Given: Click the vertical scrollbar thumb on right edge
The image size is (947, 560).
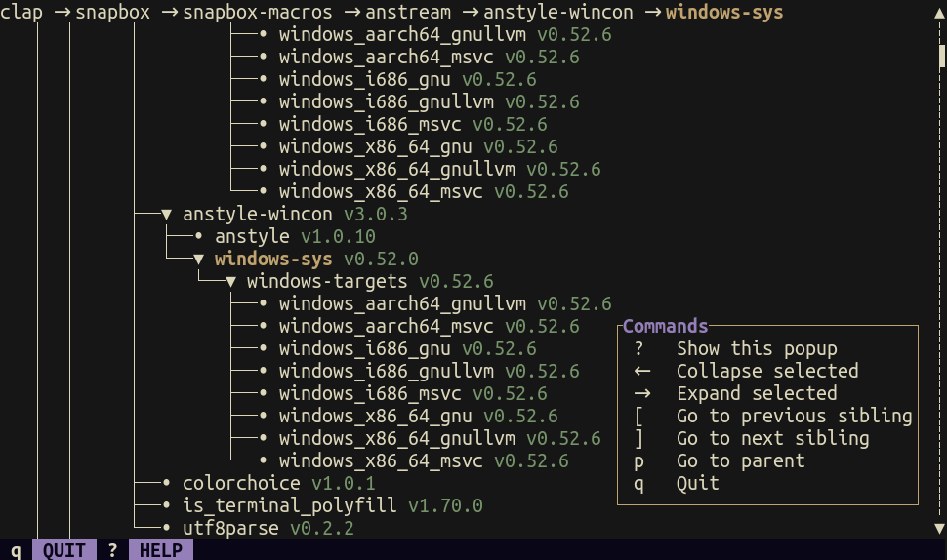Looking at the screenshot, I should click(x=941, y=57).
